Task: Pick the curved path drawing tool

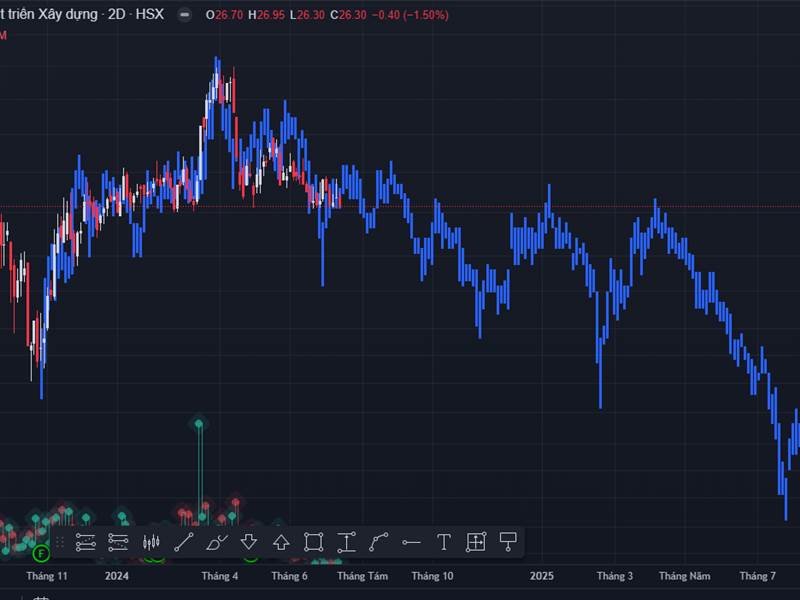Action: pyautogui.click(x=378, y=542)
